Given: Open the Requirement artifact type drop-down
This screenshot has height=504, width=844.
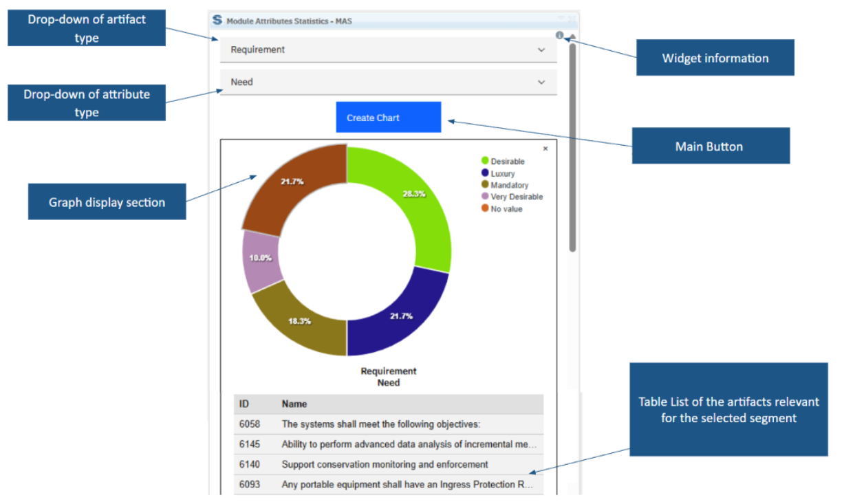Looking at the screenshot, I should [x=389, y=50].
